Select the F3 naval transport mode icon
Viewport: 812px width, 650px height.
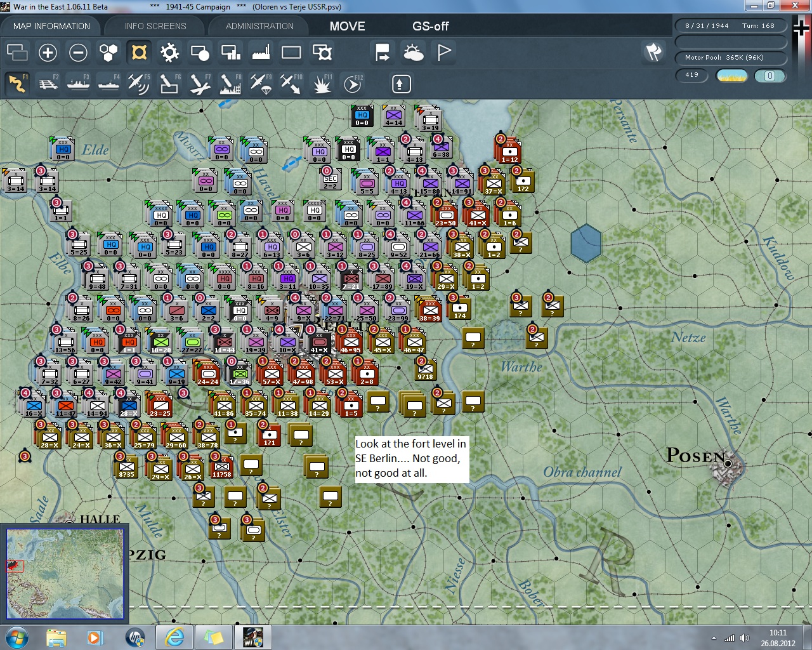(x=78, y=83)
